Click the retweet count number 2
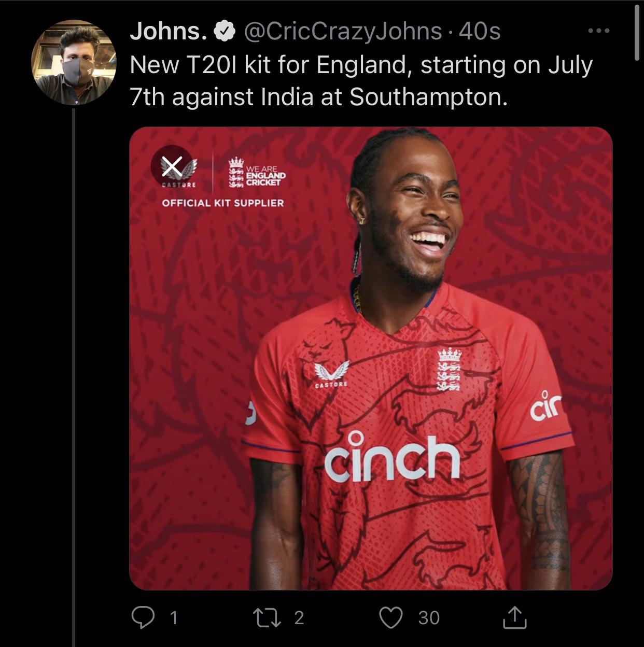Viewport: 644px width, 647px height. click(299, 617)
